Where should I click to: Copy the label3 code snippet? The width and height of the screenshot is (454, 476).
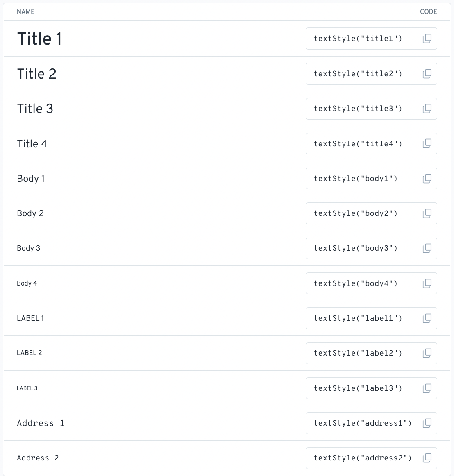(427, 388)
